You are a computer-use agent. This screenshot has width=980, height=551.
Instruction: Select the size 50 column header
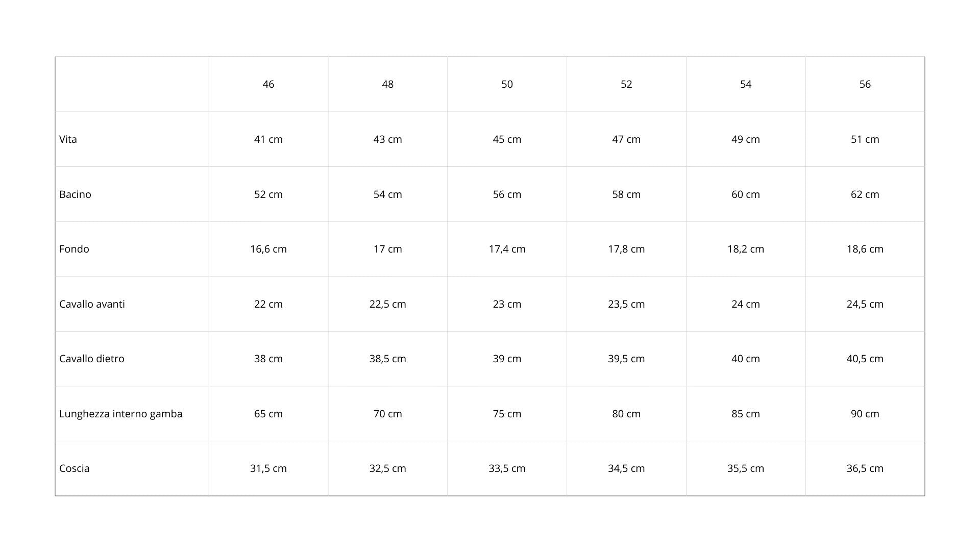click(507, 84)
